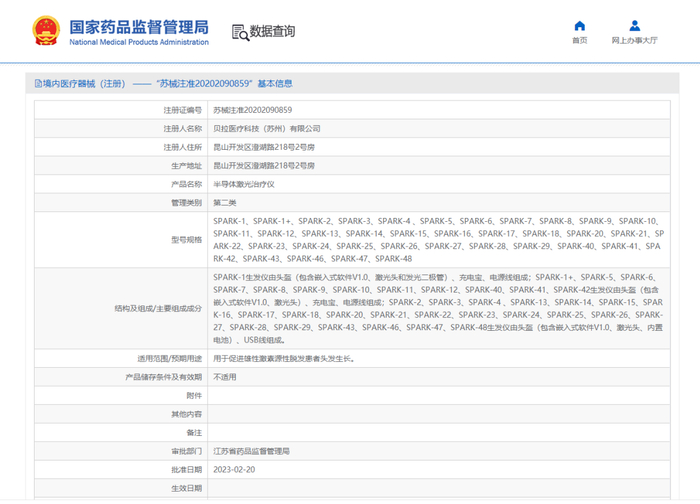This screenshot has height=504, width=700.
Task: Open the 首页 text link
Action: tap(579, 41)
